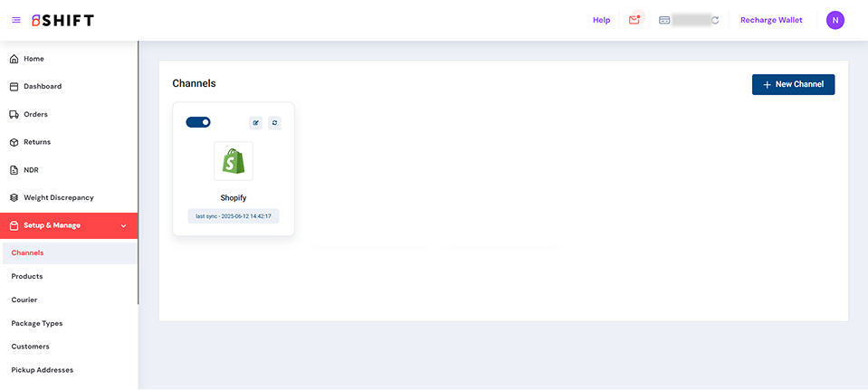This screenshot has height=390, width=868.
Task: Select Products in the submenu
Action: pos(27,276)
